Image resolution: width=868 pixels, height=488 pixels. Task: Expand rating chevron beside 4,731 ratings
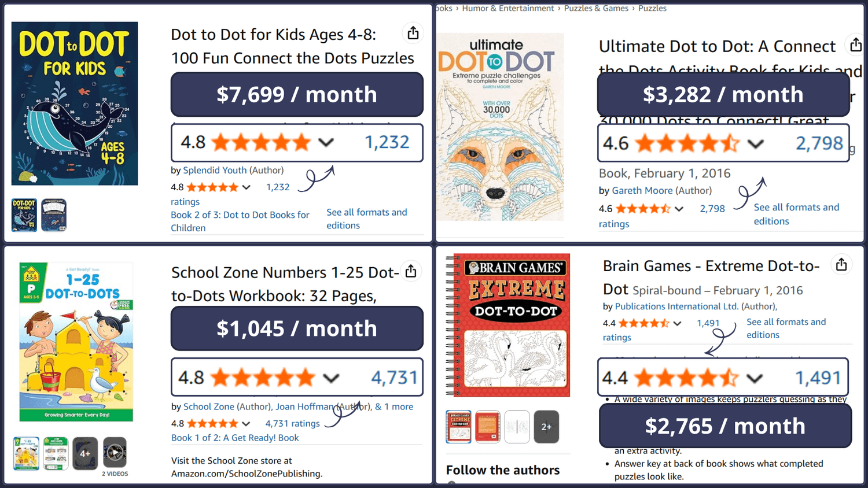coord(246,424)
